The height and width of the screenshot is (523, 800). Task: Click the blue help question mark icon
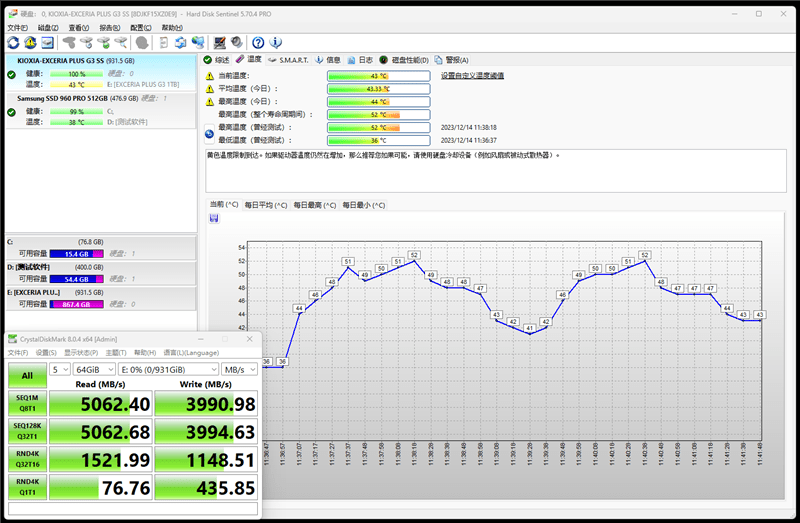click(258, 43)
